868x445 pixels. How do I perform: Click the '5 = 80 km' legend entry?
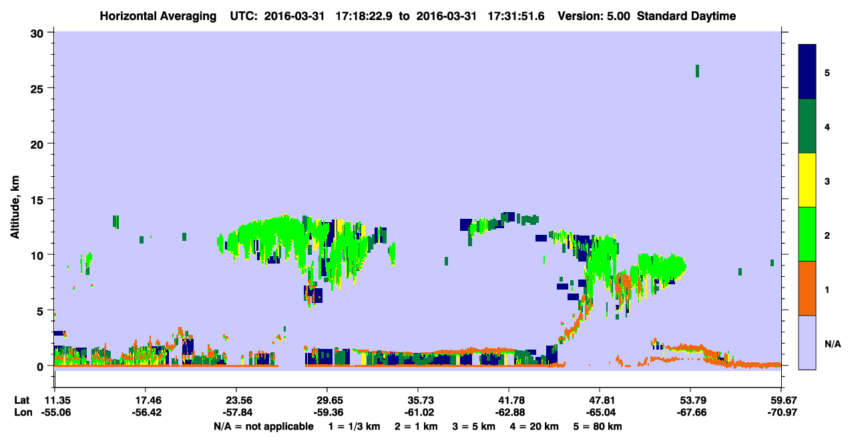pos(597,426)
